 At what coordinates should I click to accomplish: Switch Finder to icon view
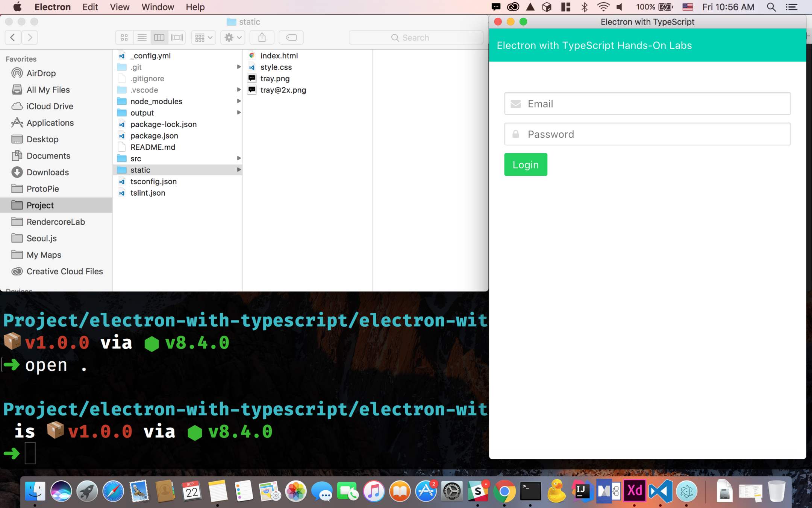124,37
